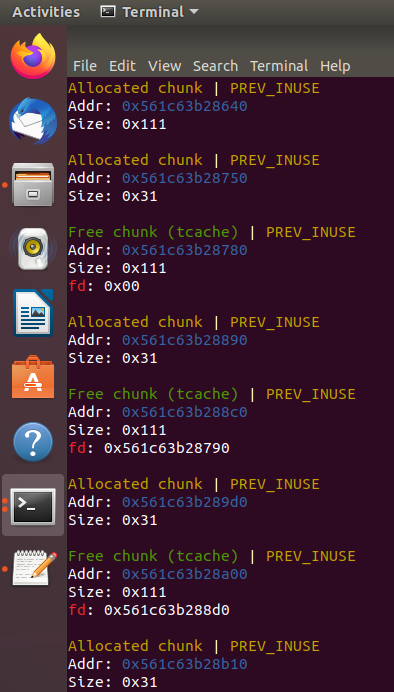Open the View menu

(x=165, y=66)
